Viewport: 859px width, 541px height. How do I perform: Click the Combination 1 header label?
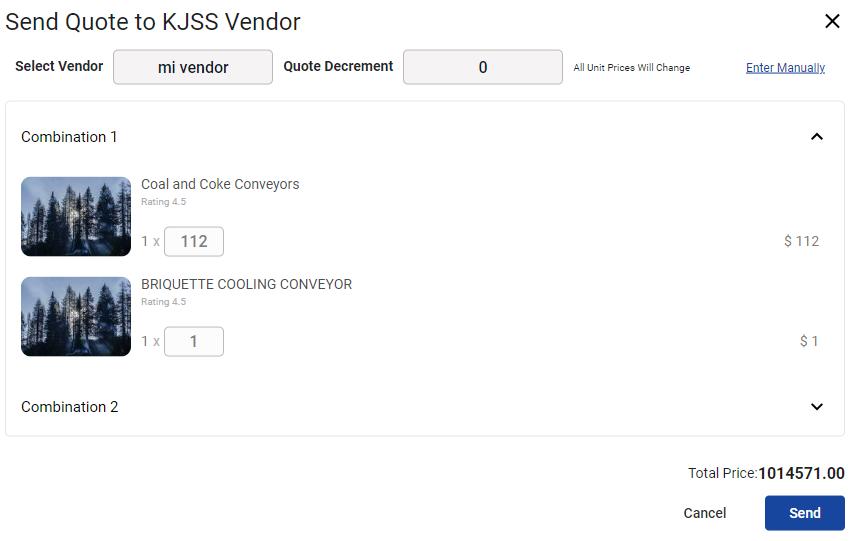click(69, 137)
